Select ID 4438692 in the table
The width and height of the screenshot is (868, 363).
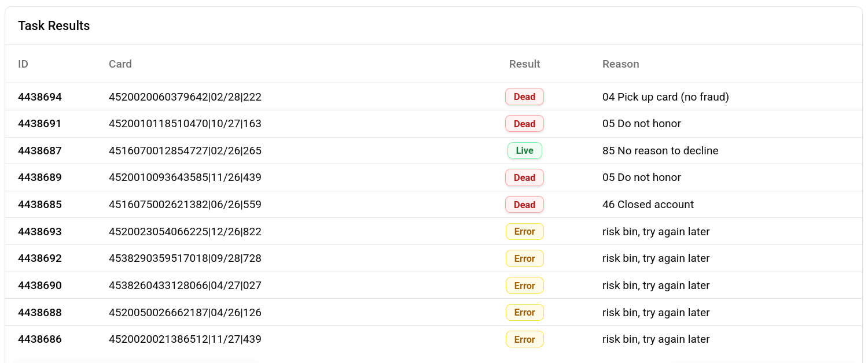click(x=40, y=258)
